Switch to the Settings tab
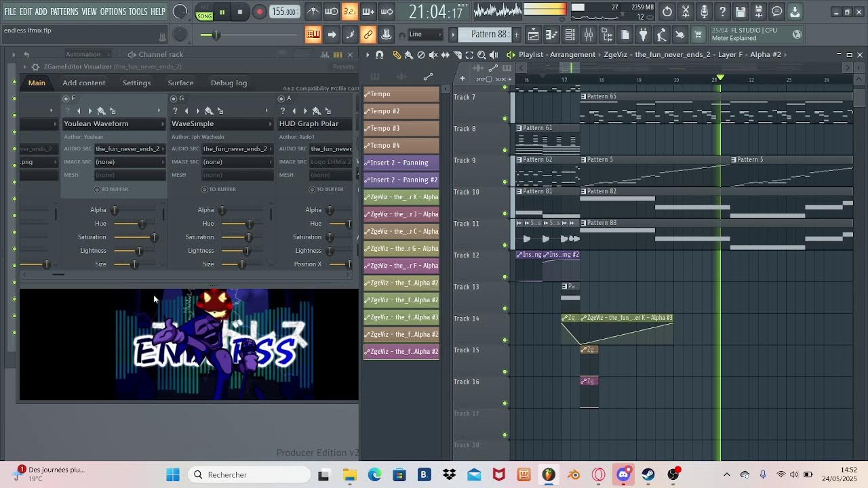This screenshot has height=488, width=868. [136, 83]
